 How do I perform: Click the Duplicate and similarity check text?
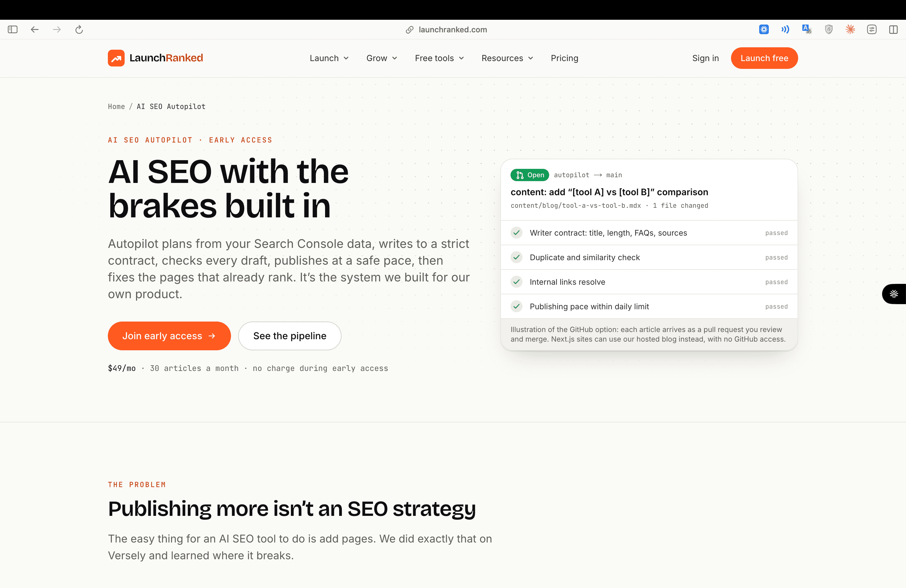pos(585,257)
